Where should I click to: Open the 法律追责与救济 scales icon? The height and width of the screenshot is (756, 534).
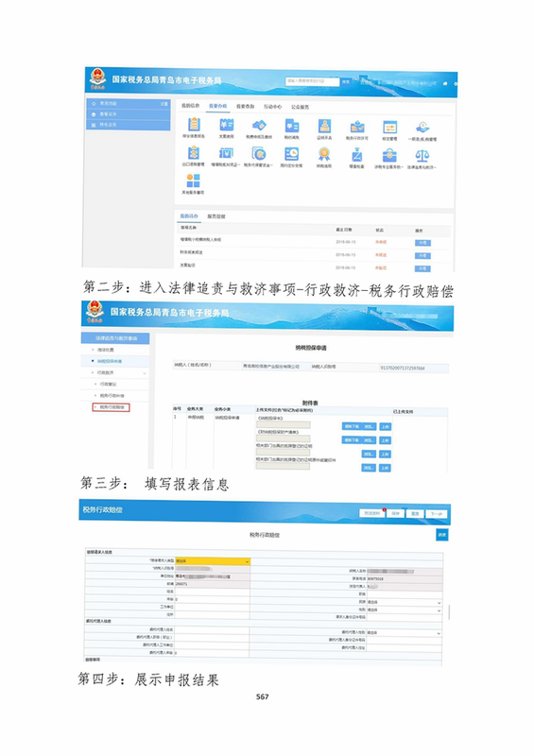tap(422, 155)
